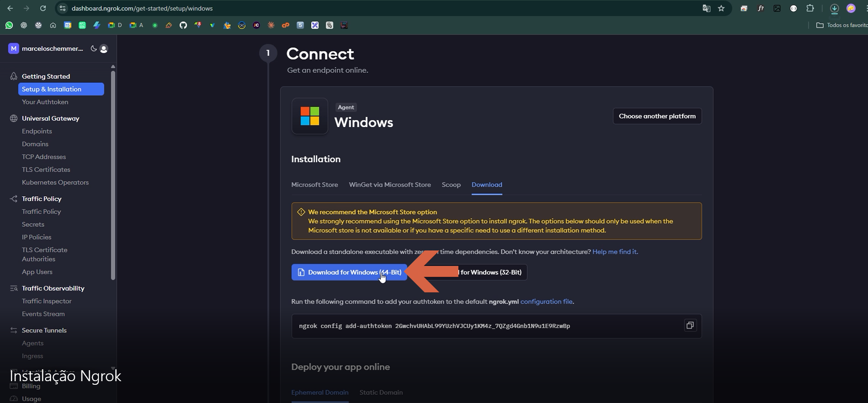Open TCP Addresses in sidebar
This screenshot has width=868, height=403.
pos(44,157)
